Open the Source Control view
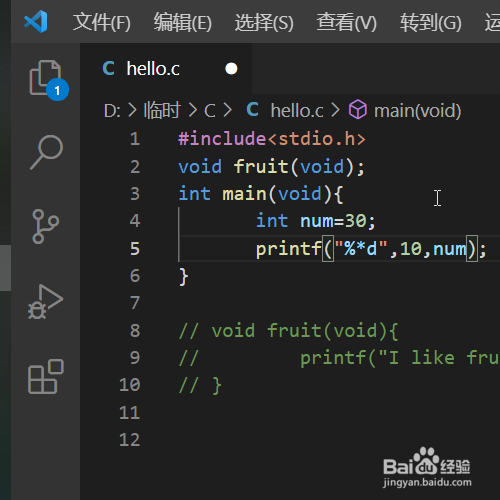The image size is (500, 500). coord(46,226)
